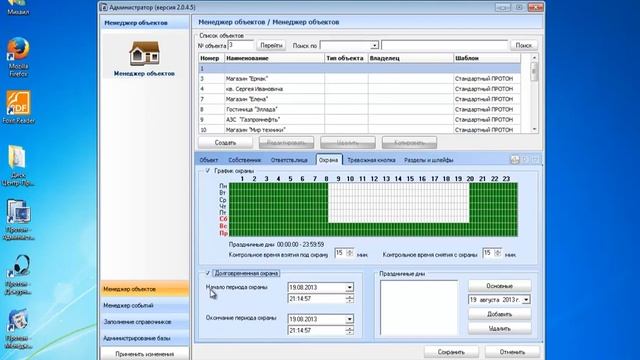Viewport: 640px width, 360px height.
Task: Select the row кв. Сергея Ивановича
Action: (360, 89)
